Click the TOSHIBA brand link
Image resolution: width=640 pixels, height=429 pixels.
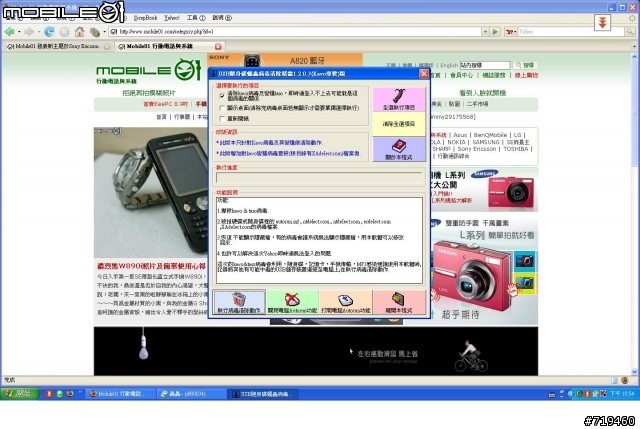coord(516,149)
